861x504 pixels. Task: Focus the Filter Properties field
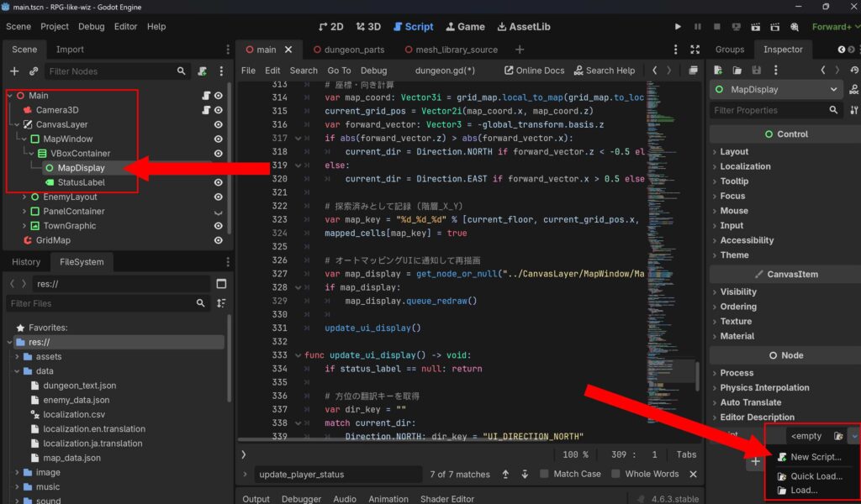tap(776, 110)
